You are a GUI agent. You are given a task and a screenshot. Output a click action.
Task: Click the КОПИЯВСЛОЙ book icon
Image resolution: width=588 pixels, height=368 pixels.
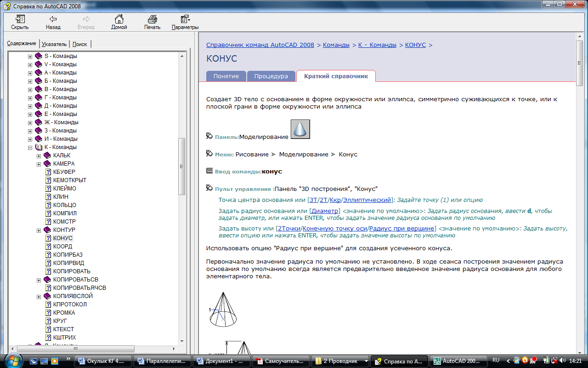click(x=47, y=296)
